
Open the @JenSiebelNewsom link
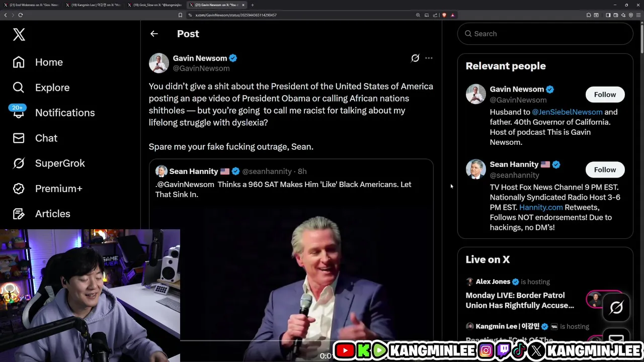click(x=567, y=112)
